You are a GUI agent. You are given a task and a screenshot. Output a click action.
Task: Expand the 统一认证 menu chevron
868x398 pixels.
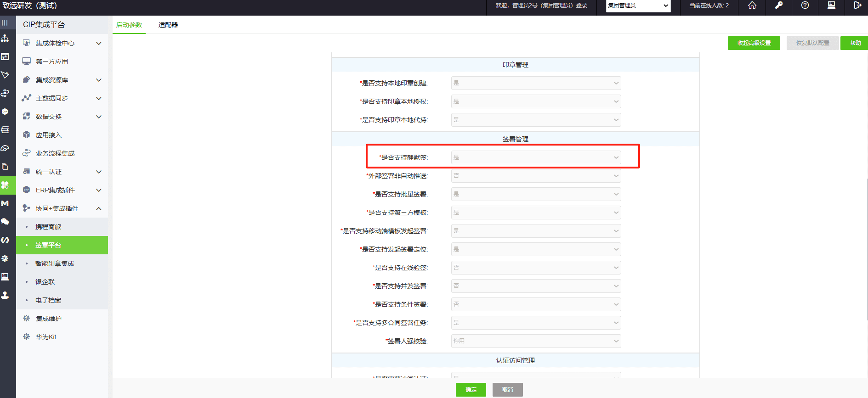click(99, 172)
